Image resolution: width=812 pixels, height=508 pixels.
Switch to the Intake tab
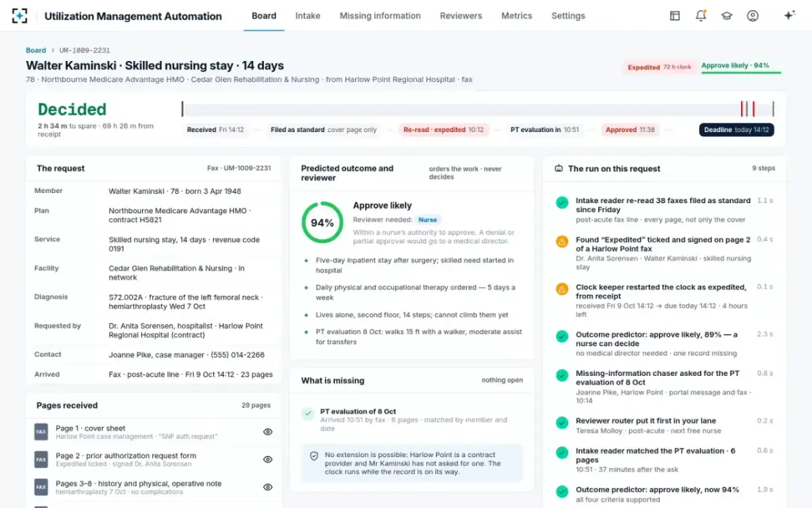308,16
